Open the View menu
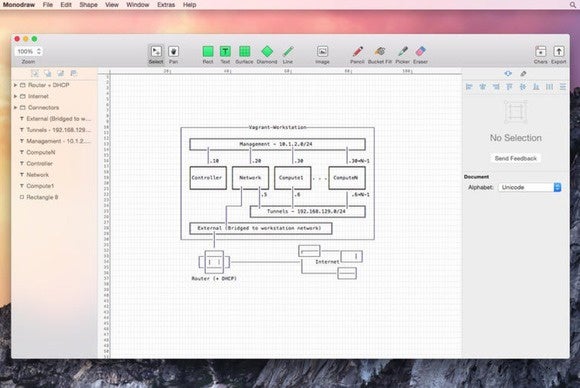Image resolution: width=580 pixels, height=388 pixels. click(112, 5)
